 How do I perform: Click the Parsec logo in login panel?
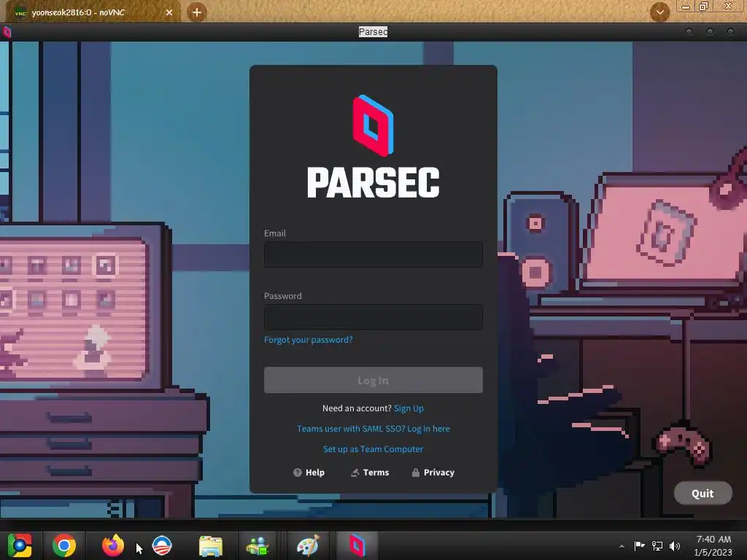[373, 146]
